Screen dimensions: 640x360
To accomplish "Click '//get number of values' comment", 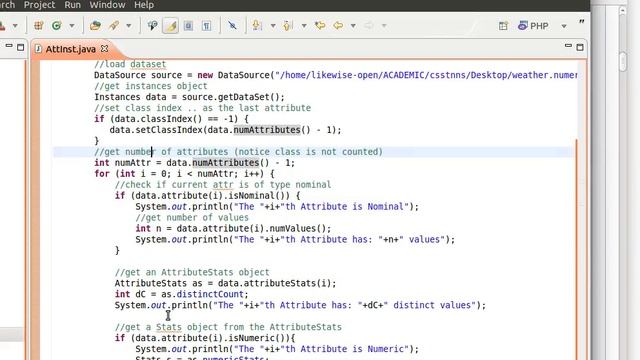I will 192,218.
